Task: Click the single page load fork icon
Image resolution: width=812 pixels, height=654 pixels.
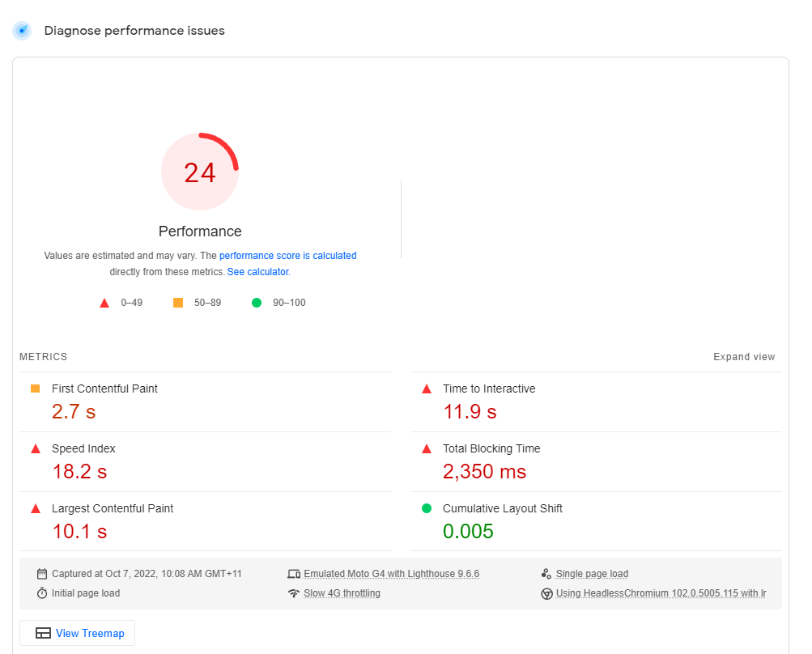Action: tap(548, 573)
